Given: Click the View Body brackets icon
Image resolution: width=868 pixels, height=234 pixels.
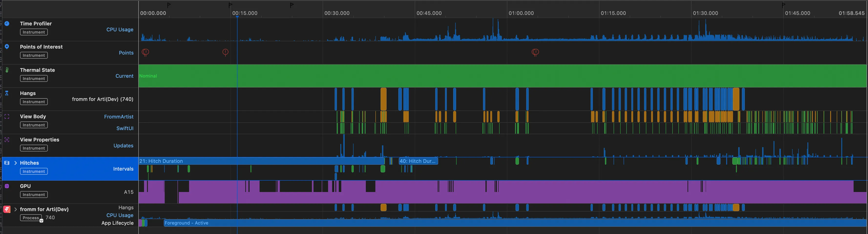Looking at the screenshot, I should (x=7, y=116).
